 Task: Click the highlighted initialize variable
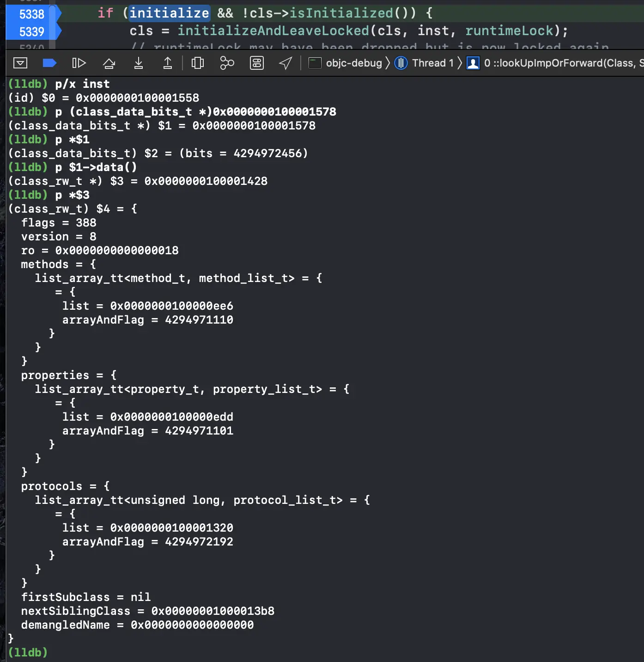(169, 13)
